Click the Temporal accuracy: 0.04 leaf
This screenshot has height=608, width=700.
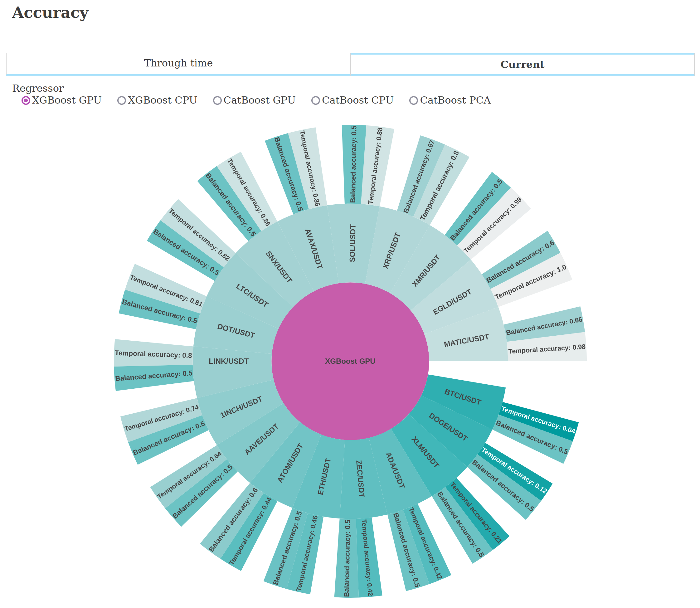pyautogui.click(x=538, y=420)
